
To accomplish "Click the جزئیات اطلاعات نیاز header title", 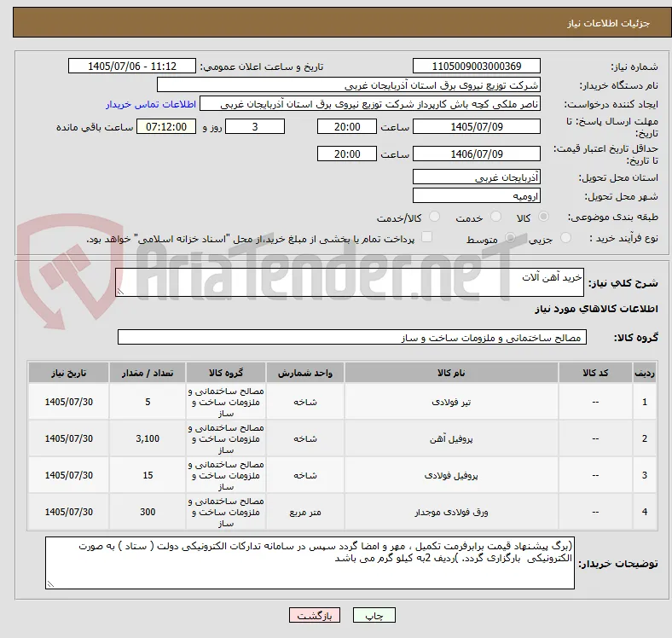I will (608, 23).
